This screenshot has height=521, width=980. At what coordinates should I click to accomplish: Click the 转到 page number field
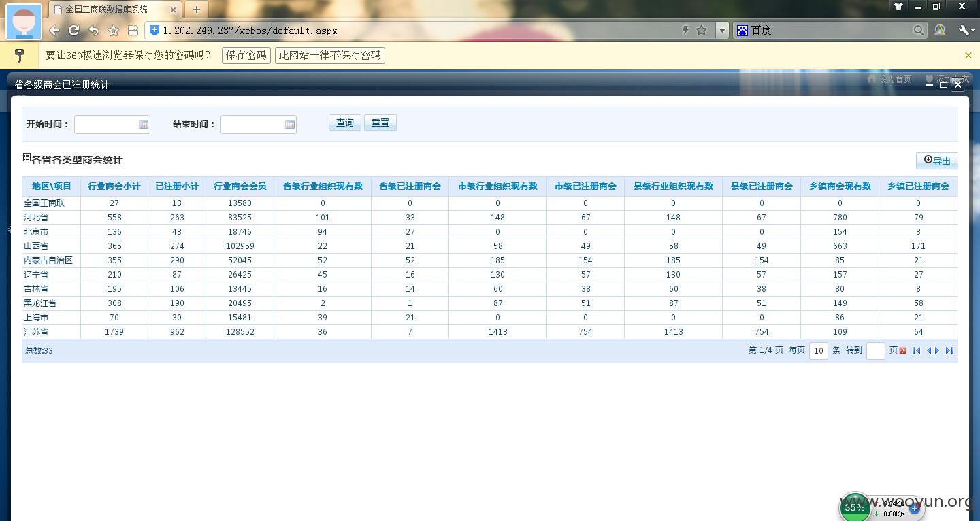tap(876, 351)
